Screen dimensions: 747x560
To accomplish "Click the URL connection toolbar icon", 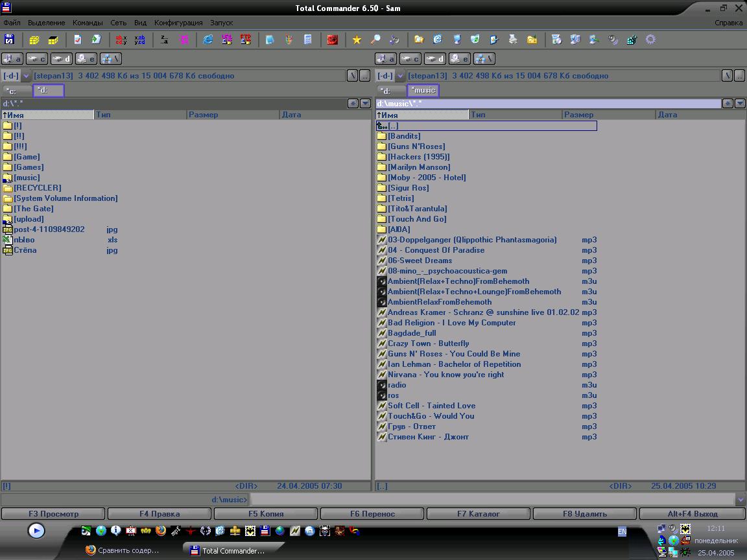I will click(x=227, y=40).
